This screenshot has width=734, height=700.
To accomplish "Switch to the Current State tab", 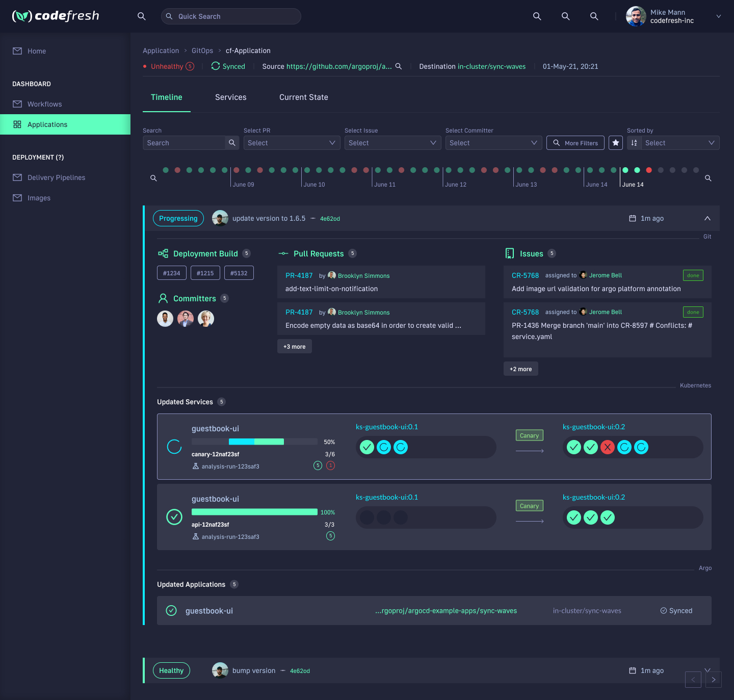I will coord(303,97).
